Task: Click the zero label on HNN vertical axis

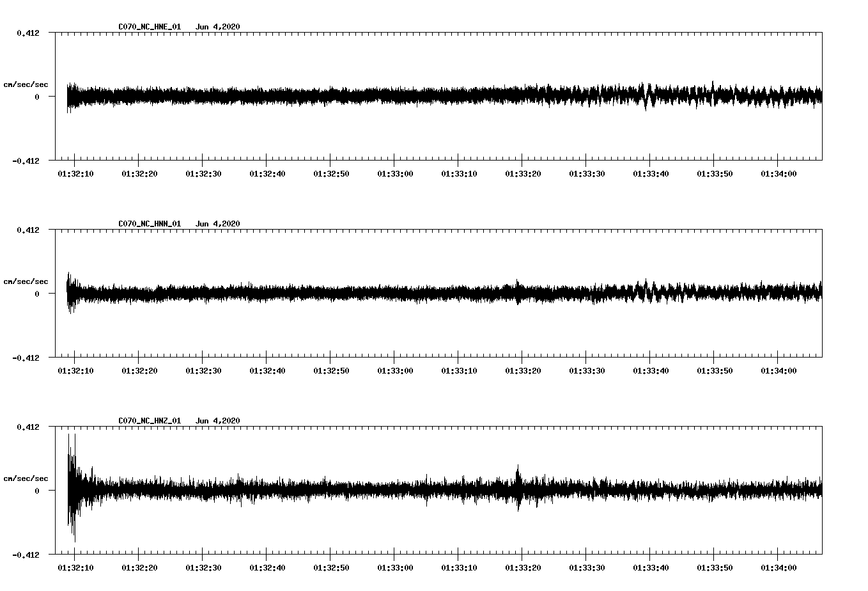Action: [x=37, y=294]
